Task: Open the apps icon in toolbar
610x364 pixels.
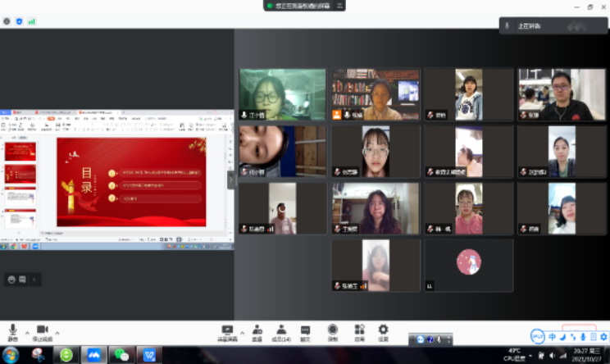Action: [x=359, y=330]
